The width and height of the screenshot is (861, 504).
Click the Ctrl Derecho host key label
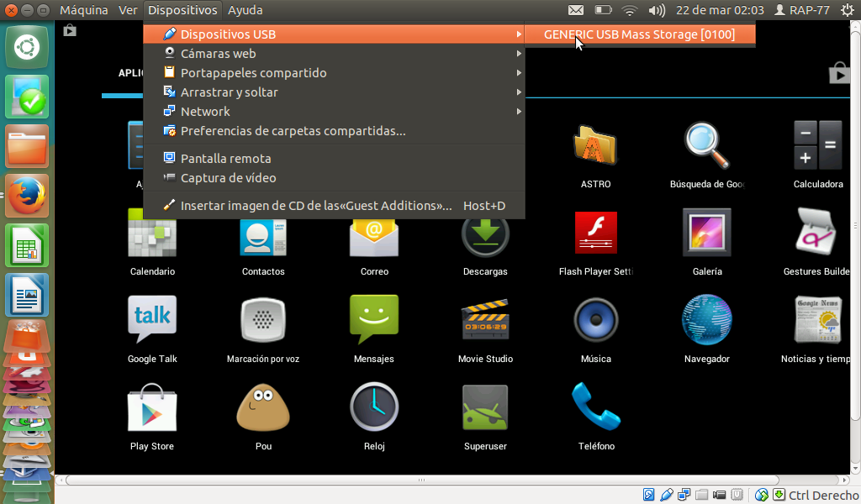824,496
